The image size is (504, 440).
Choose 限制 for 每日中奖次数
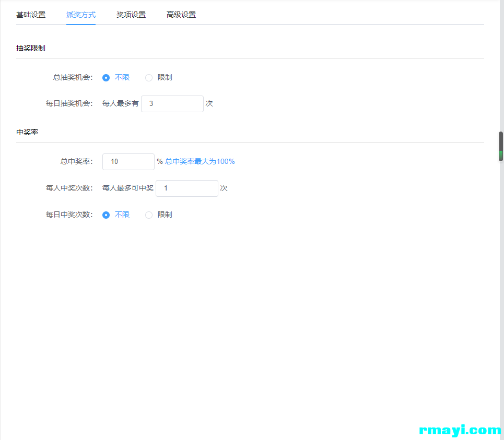coord(149,215)
